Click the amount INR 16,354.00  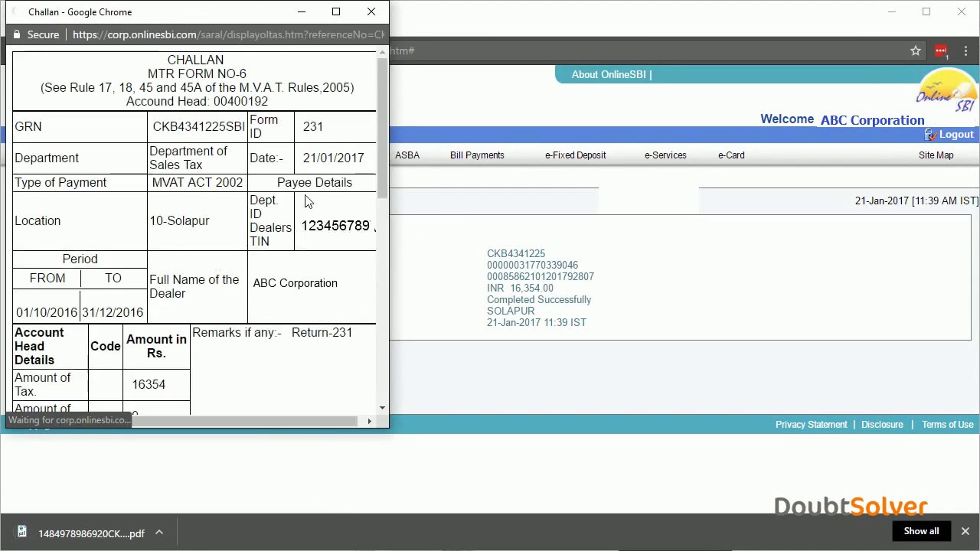pos(520,289)
